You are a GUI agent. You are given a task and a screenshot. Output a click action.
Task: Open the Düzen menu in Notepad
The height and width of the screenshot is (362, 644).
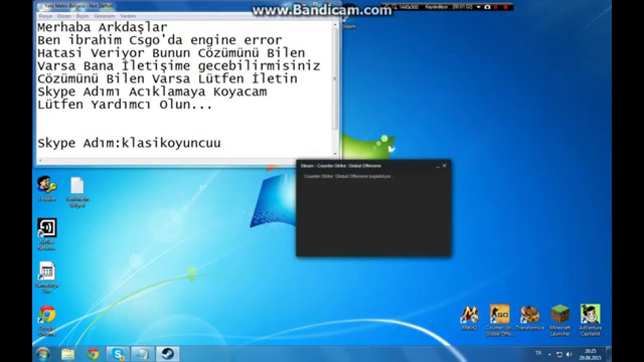(x=64, y=16)
